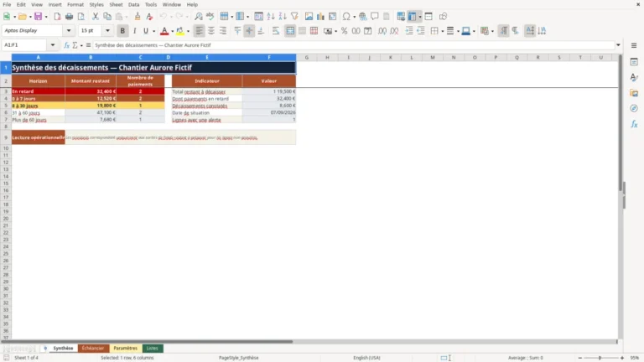Open the Draw Functions shapes toolbar icon

pyautogui.click(x=443, y=17)
